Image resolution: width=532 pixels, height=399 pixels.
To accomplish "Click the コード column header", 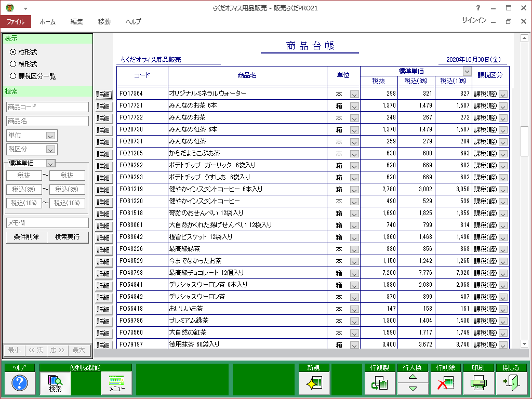I will tap(142, 76).
